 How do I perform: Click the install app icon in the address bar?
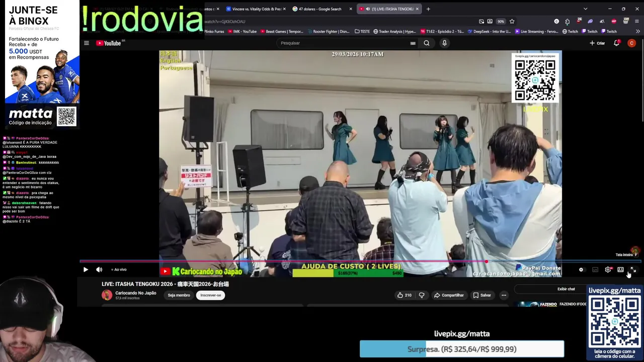(x=490, y=22)
